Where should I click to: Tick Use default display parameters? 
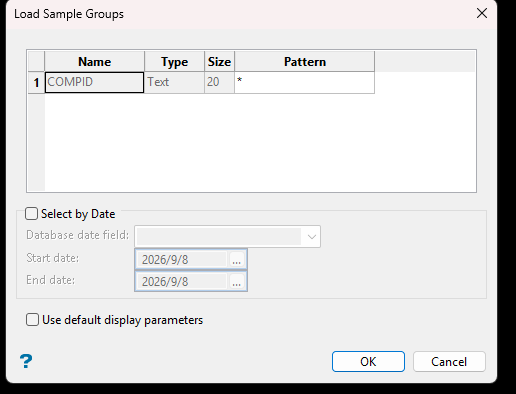pos(32,320)
